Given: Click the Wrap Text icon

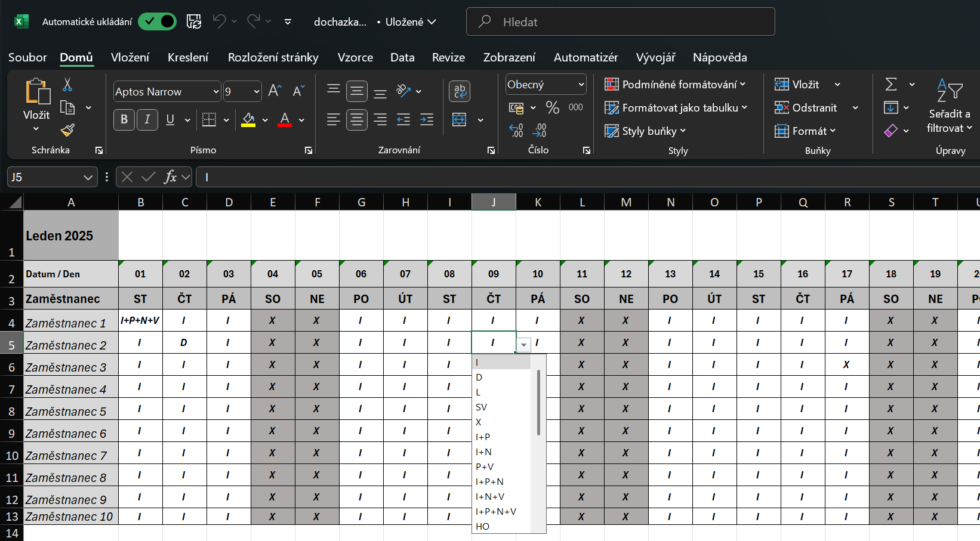Looking at the screenshot, I should (x=459, y=91).
